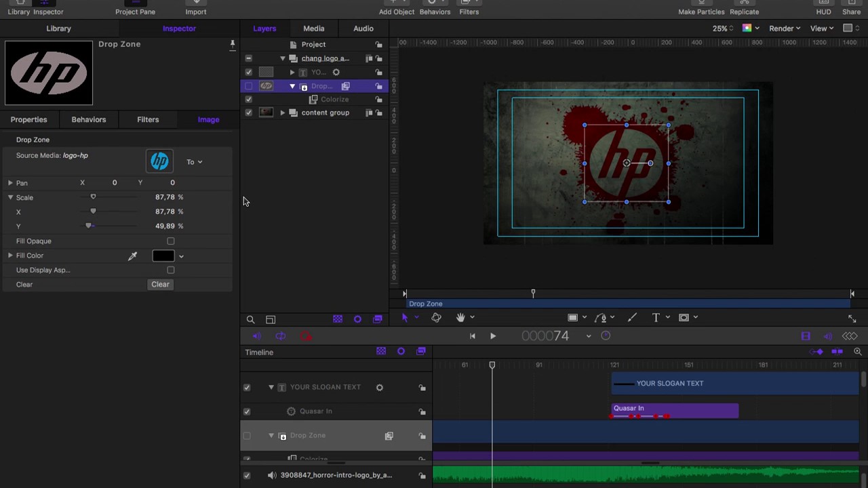Click the layers list frame icon
This screenshot has width=868, height=488.
271,319
